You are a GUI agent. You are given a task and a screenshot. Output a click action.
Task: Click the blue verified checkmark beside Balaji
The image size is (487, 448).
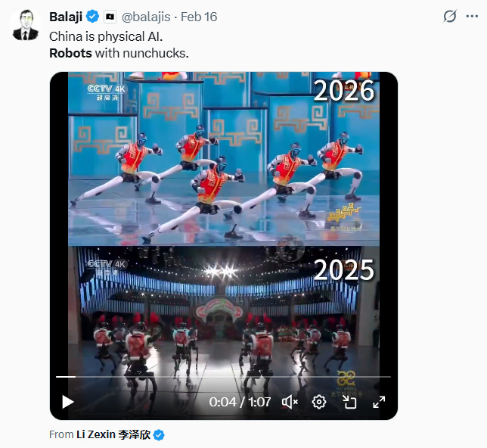pos(92,17)
